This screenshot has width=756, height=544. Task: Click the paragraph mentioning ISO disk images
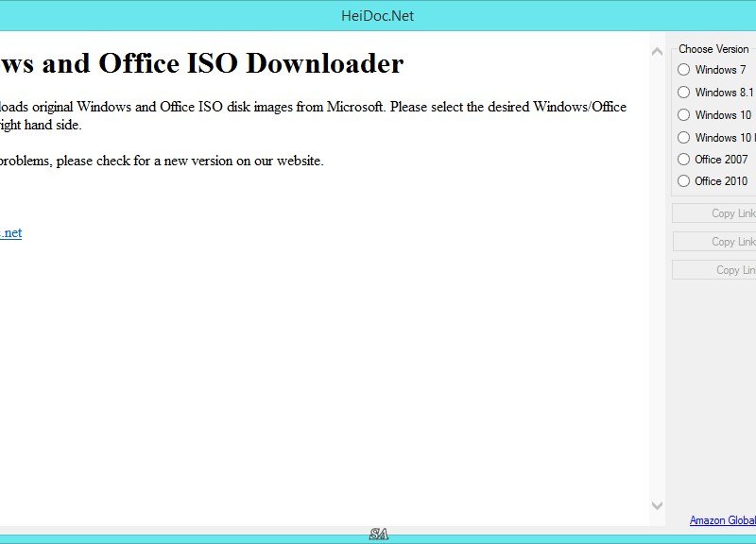pyautogui.click(x=314, y=115)
